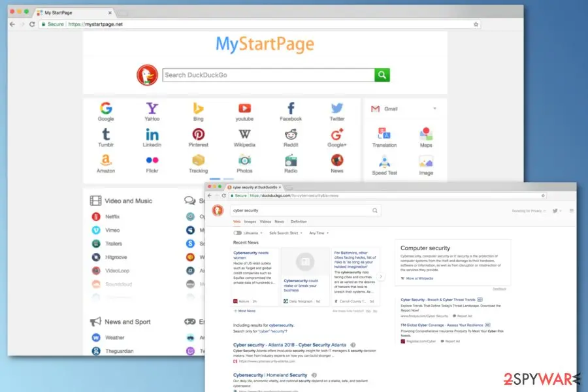Image resolution: width=588 pixels, height=392 pixels.
Task: Switch to the Videos results tab
Action: coord(265,221)
